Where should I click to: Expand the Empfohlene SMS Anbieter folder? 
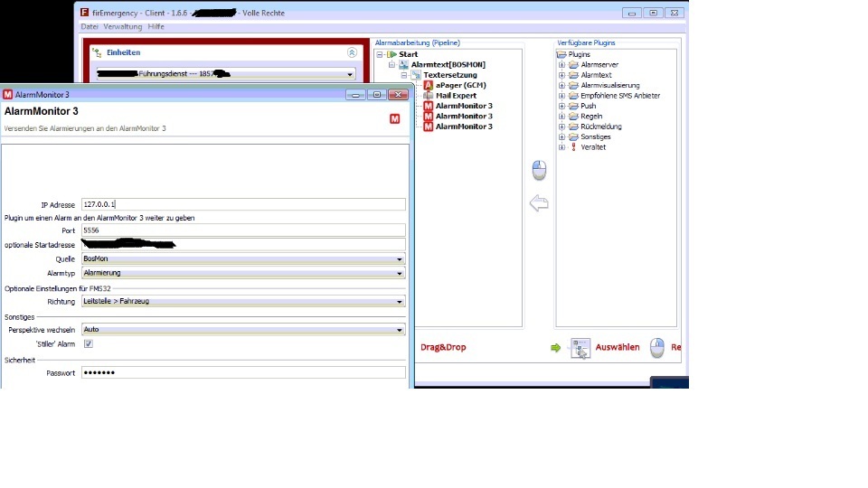coord(561,96)
